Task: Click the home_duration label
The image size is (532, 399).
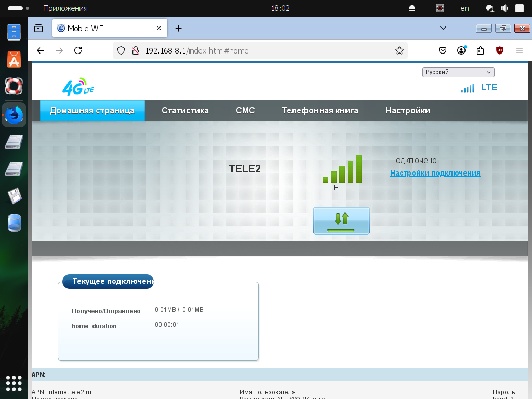Action: point(94,326)
